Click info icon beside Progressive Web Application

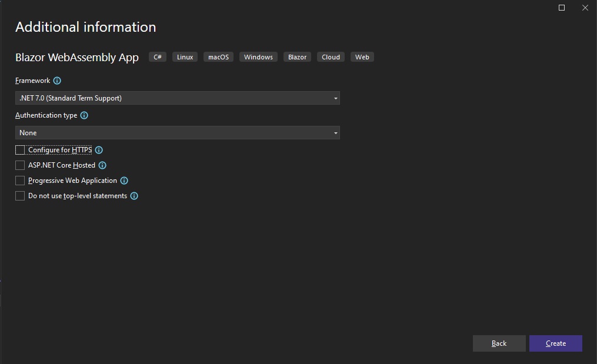(x=124, y=181)
